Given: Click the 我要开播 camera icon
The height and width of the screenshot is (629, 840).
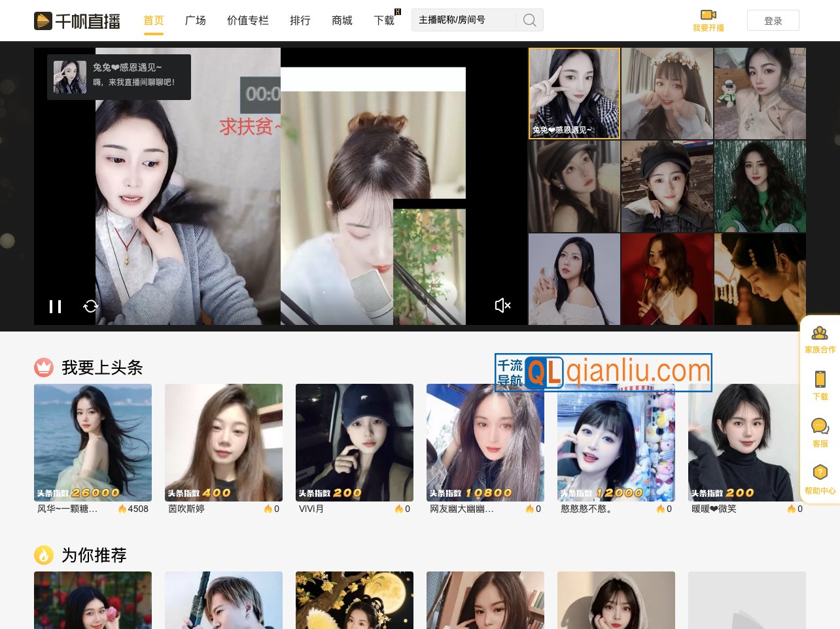Looking at the screenshot, I should 708,15.
